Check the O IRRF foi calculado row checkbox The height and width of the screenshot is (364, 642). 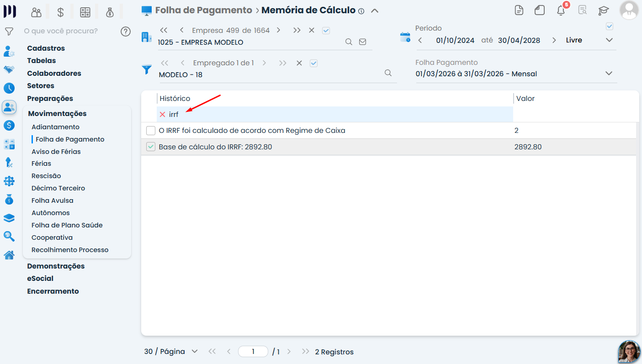point(151,131)
